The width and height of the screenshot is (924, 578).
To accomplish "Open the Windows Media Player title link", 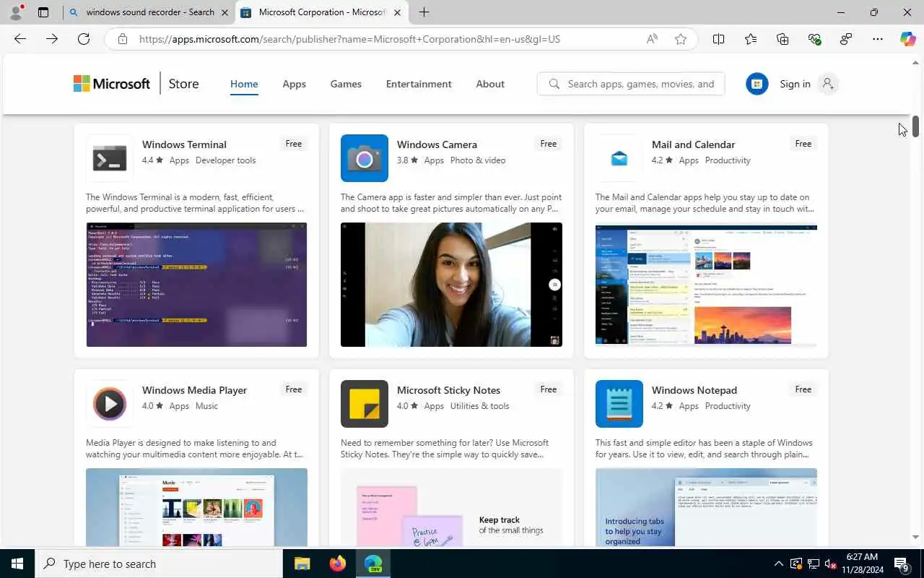I will click(x=194, y=390).
